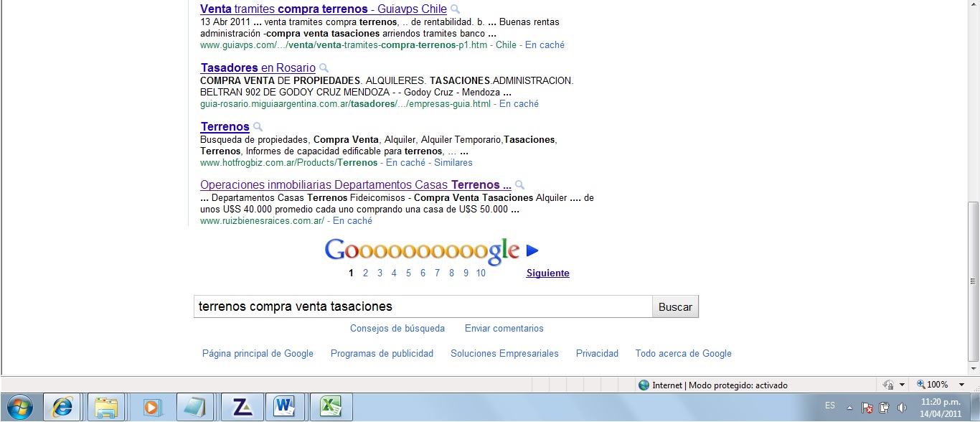This screenshot has width=980, height=422.
Task: Open the notepad-style taskbar icon
Action: (x=195, y=407)
